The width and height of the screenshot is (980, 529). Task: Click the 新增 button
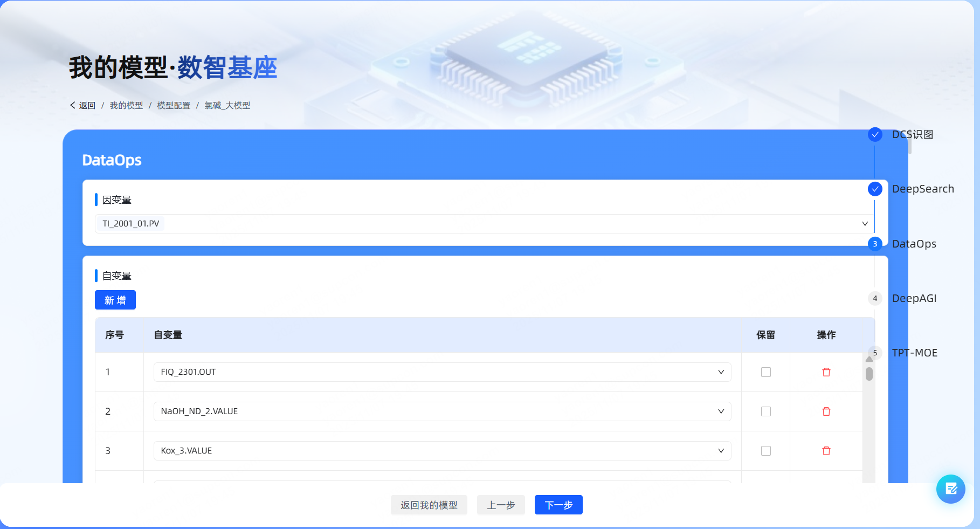click(x=115, y=300)
